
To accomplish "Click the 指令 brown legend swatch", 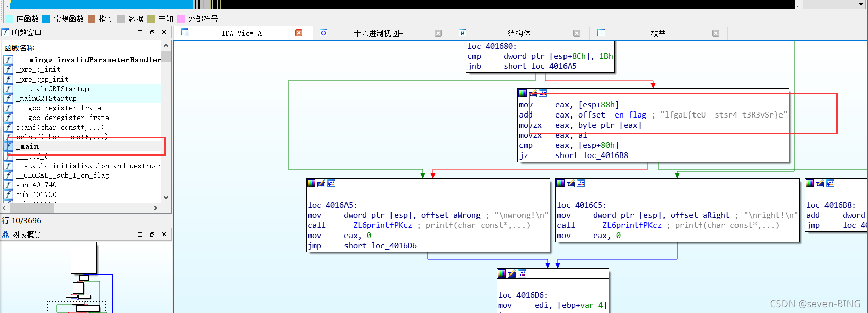I will tap(92, 19).
